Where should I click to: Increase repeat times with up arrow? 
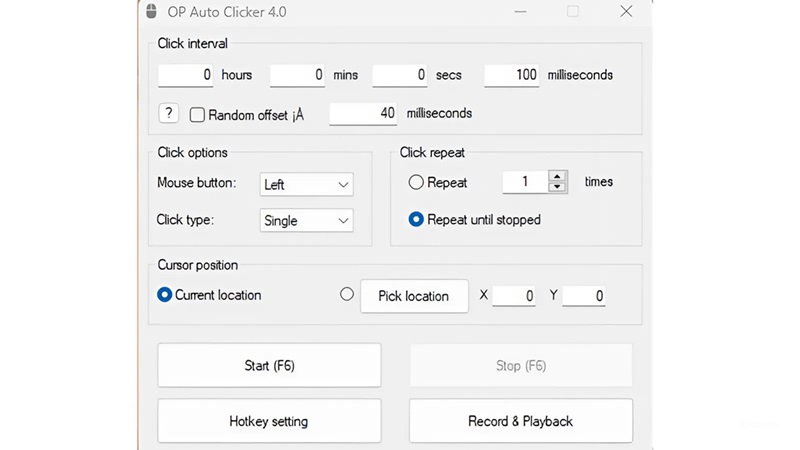[558, 176]
